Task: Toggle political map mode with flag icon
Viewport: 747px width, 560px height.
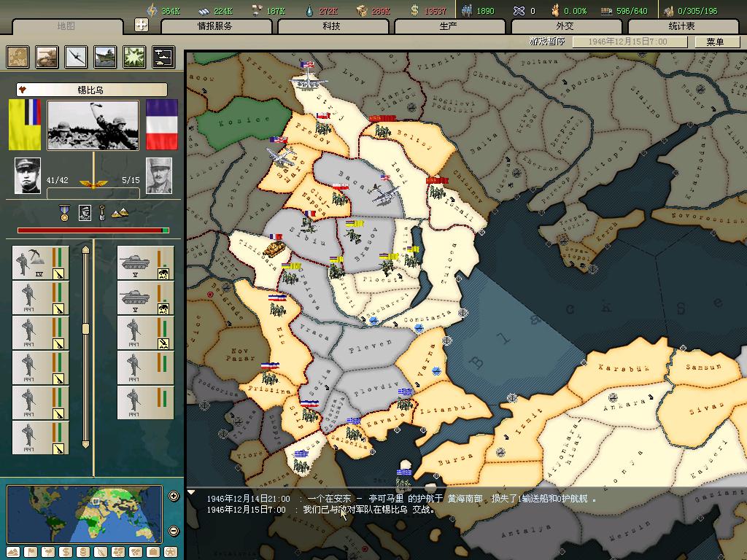Action: [31, 552]
